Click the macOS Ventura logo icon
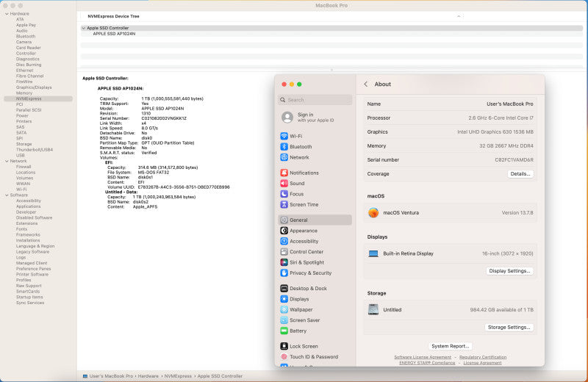Screen dimensions: 588x382 pyautogui.click(x=373, y=212)
